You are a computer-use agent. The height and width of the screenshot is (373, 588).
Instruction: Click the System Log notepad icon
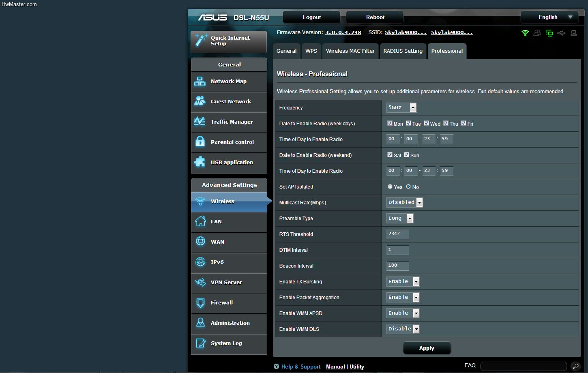click(201, 343)
